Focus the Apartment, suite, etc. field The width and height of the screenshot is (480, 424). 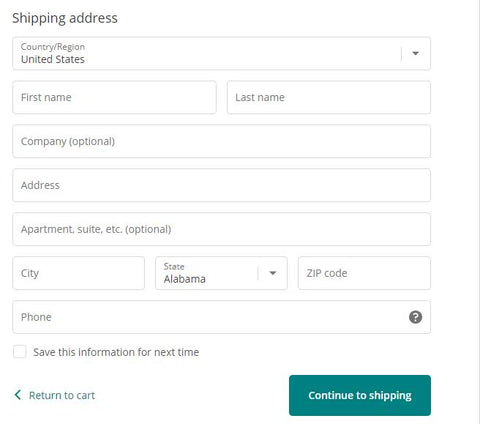pos(221,229)
